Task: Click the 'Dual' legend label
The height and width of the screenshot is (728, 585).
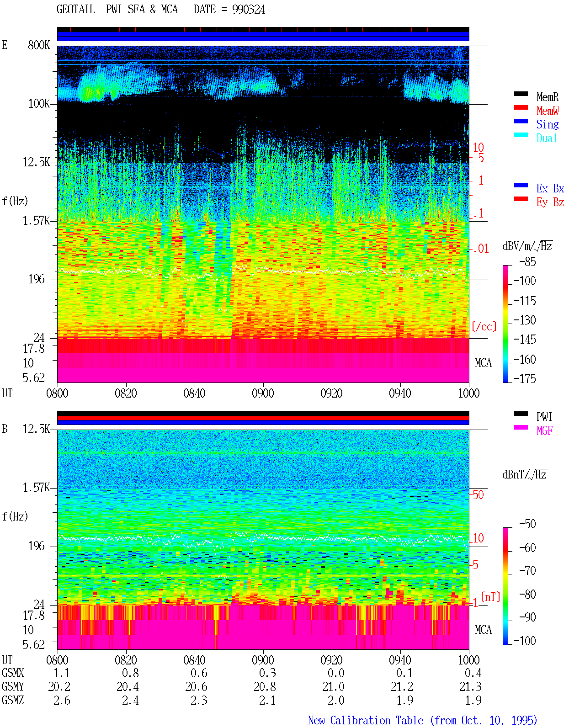Action: point(548,138)
